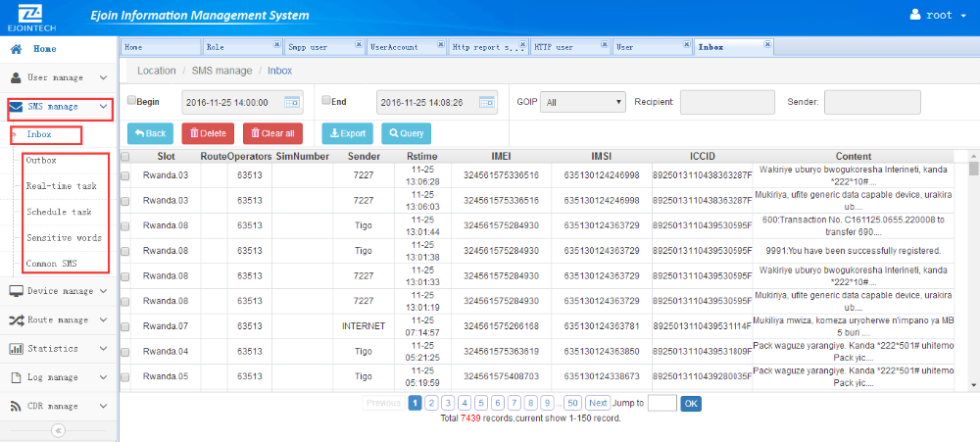Open Outbox in SMS manage menu
This screenshot has width=980, height=442.
(x=41, y=161)
